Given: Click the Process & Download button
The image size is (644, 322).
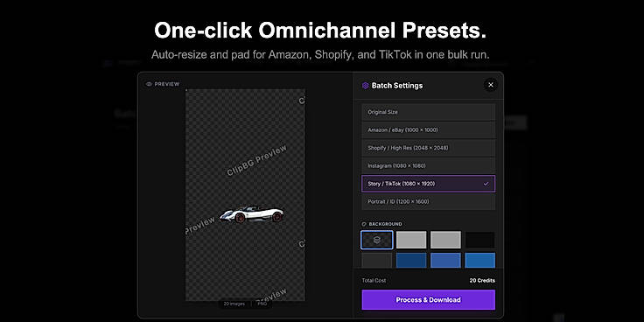Looking at the screenshot, I should (x=428, y=300).
